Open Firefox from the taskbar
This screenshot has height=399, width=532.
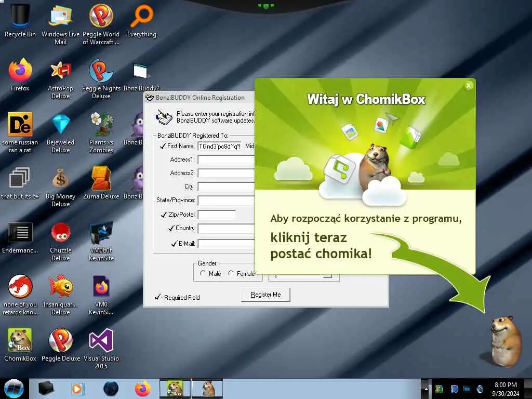143,389
